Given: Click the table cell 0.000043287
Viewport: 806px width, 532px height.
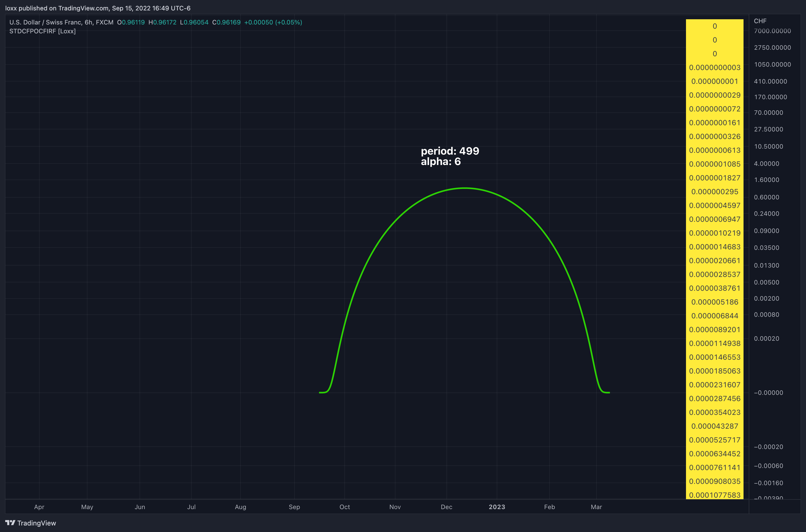Looking at the screenshot, I should coord(715,426).
